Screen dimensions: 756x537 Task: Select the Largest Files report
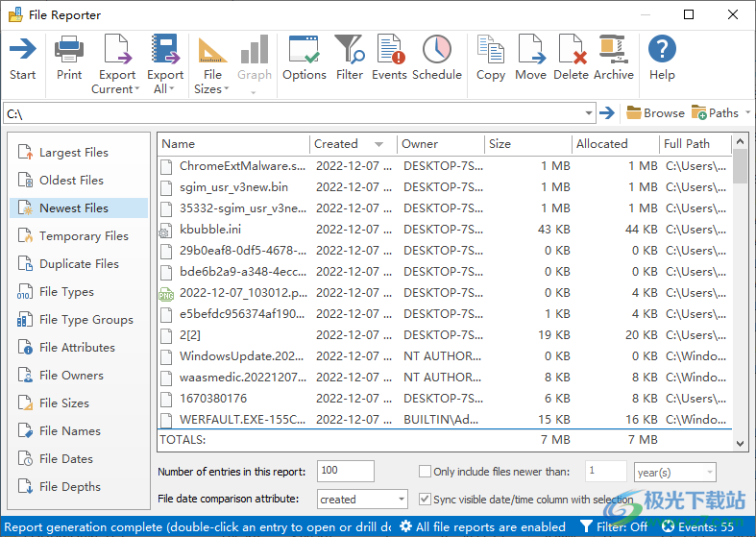79,153
